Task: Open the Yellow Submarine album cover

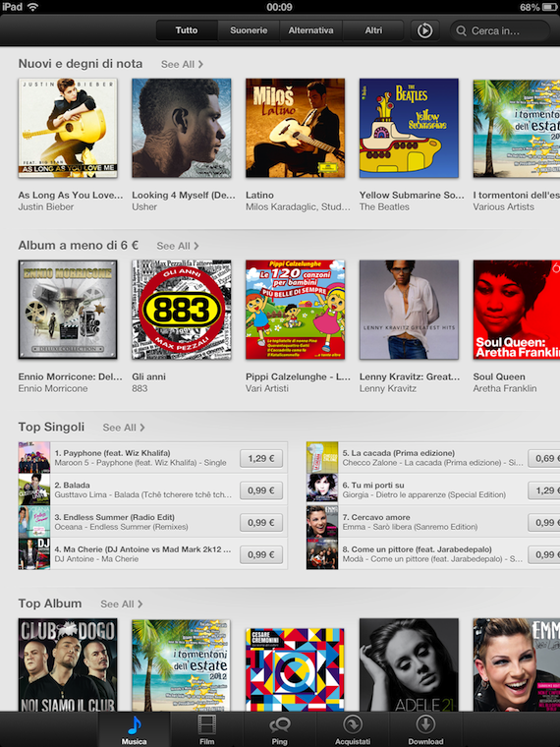Action: (409, 128)
